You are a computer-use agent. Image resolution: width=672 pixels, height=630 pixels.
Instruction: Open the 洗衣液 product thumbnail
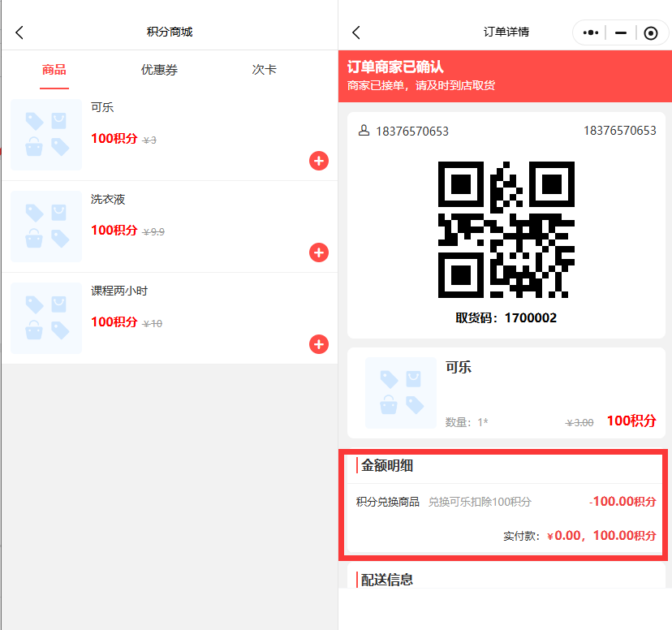coord(46,227)
